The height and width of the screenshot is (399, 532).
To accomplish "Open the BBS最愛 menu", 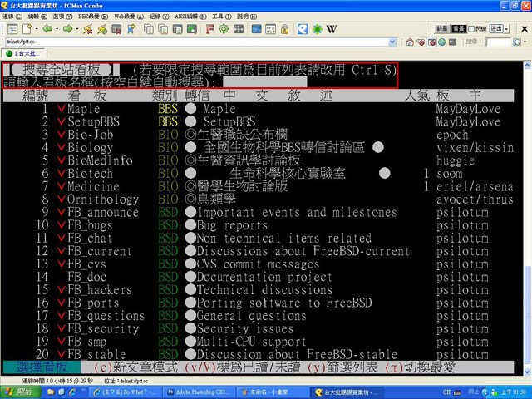I will tap(93, 17).
